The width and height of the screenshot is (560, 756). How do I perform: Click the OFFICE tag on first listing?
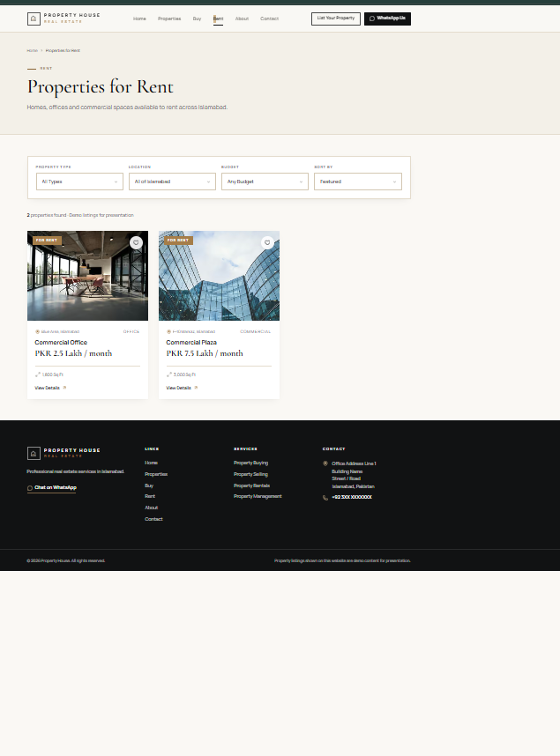pyautogui.click(x=131, y=331)
